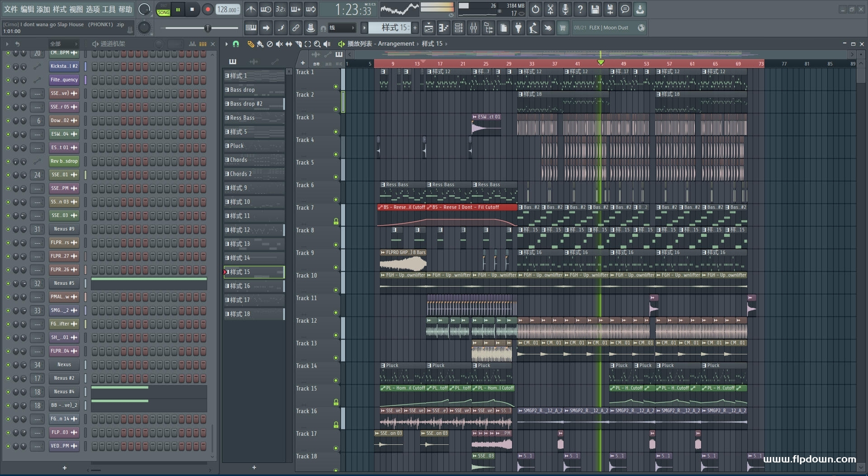Image resolution: width=868 pixels, height=476 pixels.
Task: Click the microphone recording icon
Action: pyautogui.click(x=565, y=9)
